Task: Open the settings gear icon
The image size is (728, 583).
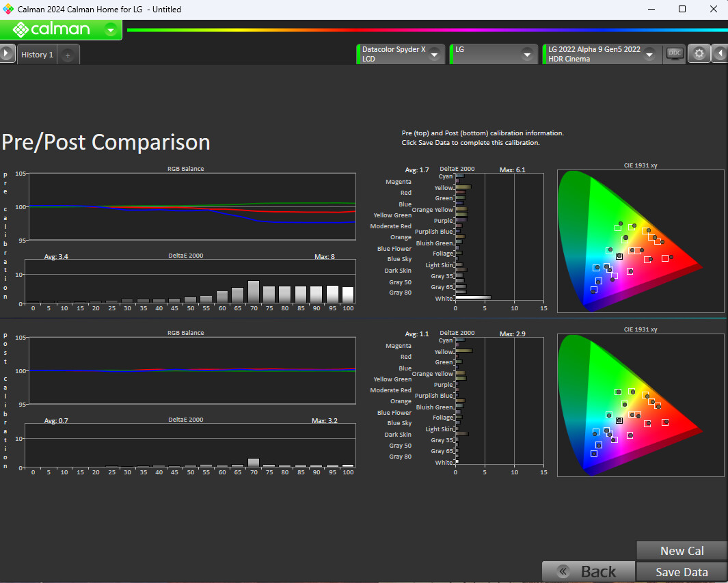Action: tap(699, 54)
